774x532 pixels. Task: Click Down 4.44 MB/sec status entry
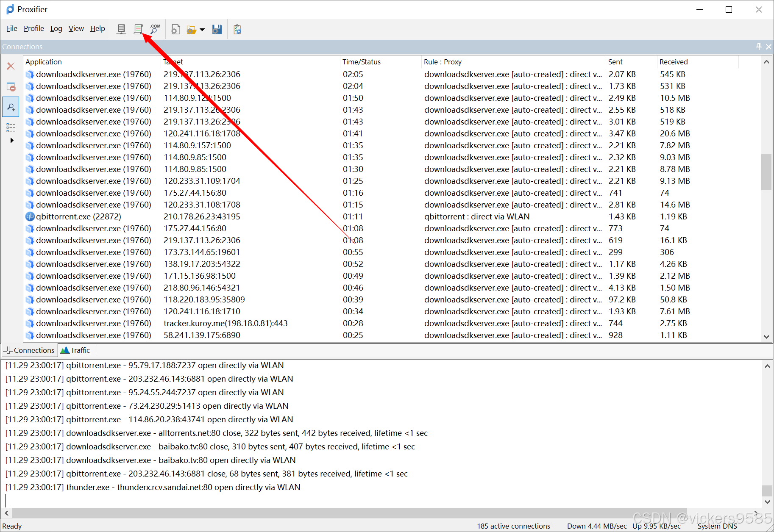click(x=597, y=526)
